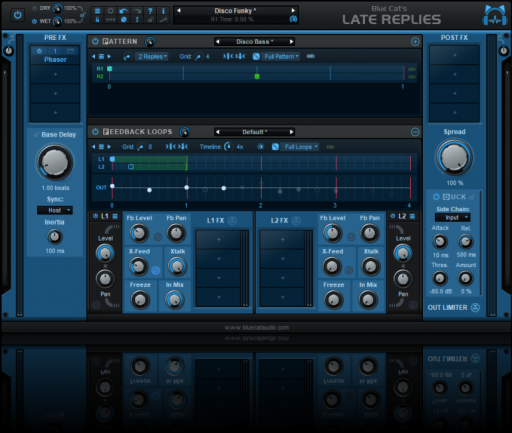512x433 pixels.
Task: Add effect in first POST FX slot
Action: tap(455, 55)
